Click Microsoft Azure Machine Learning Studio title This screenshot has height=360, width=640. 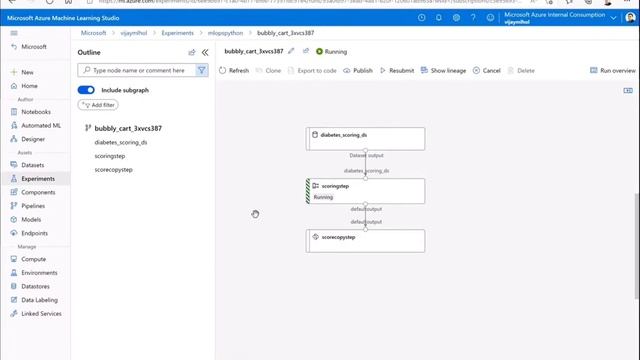[x=63, y=18]
